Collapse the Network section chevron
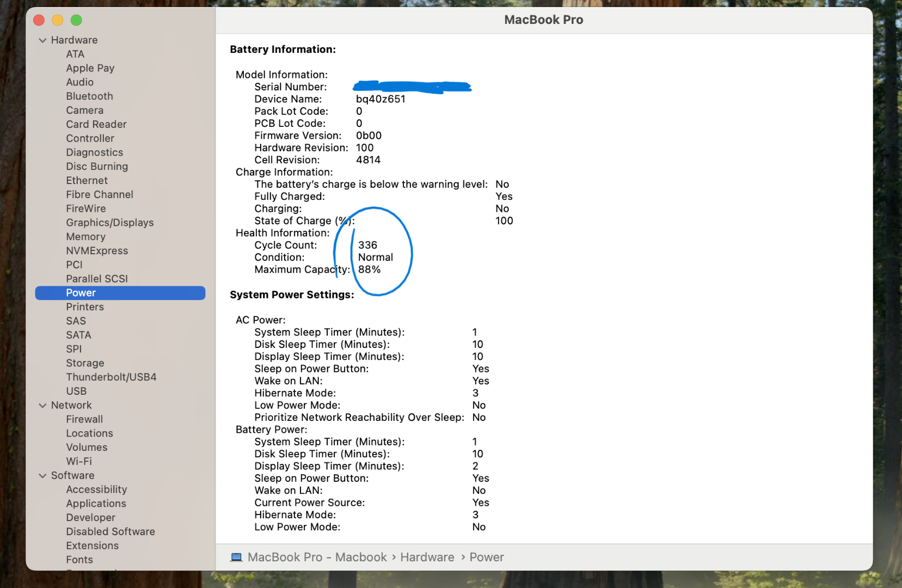 click(42, 406)
